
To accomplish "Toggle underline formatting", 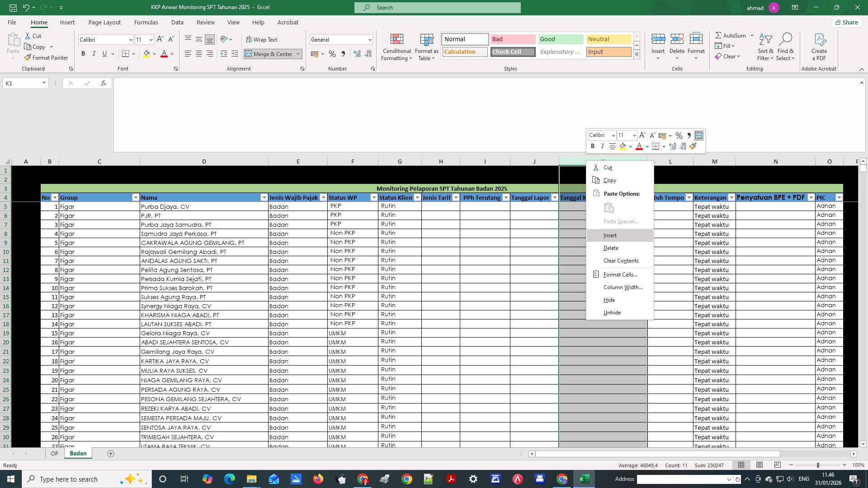I will click(104, 54).
